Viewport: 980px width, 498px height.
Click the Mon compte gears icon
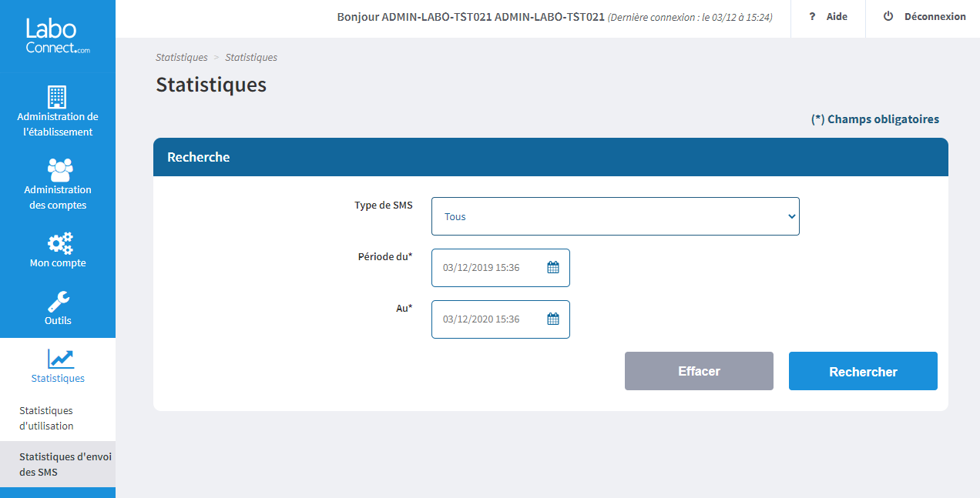click(60, 243)
